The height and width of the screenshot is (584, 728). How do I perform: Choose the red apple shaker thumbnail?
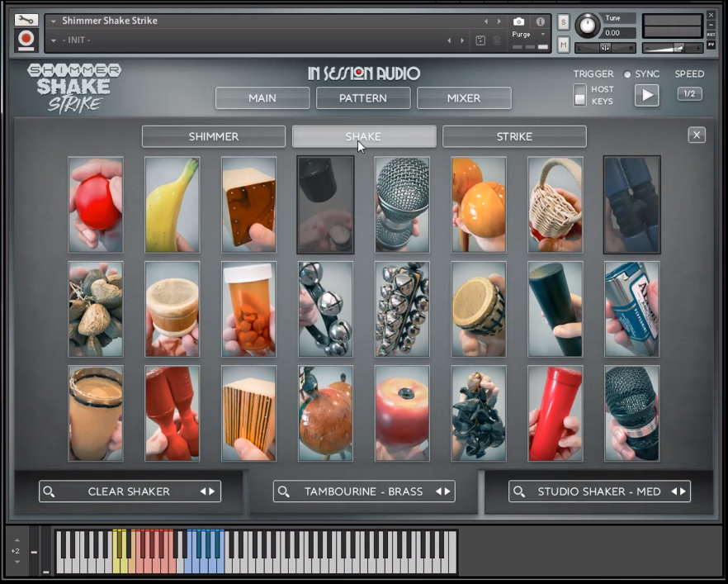click(402, 414)
